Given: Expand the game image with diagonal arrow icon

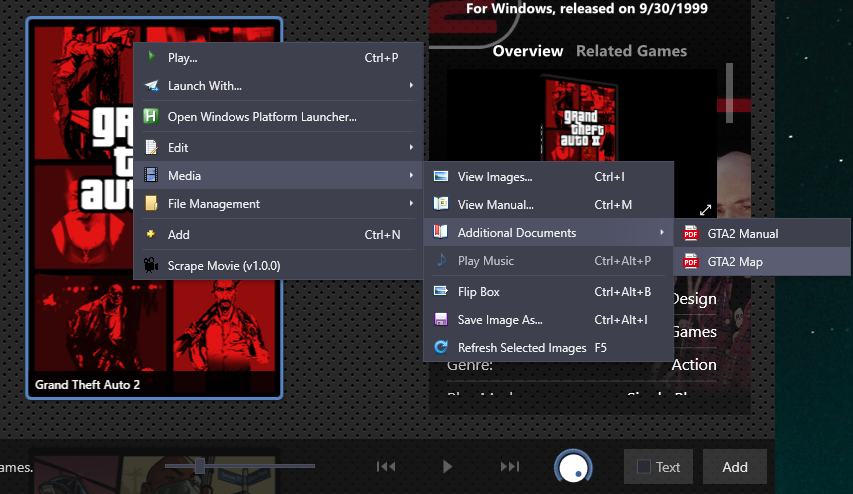Looking at the screenshot, I should click(x=706, y=210).
